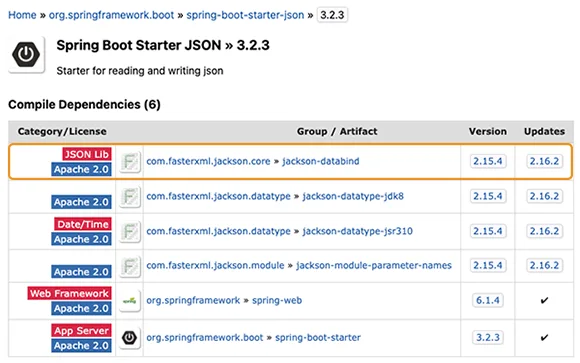Click Apache 2.0 license in spring-web row
Screen dimensions: 580x363
pyautogui.click(x=81, y=309)
